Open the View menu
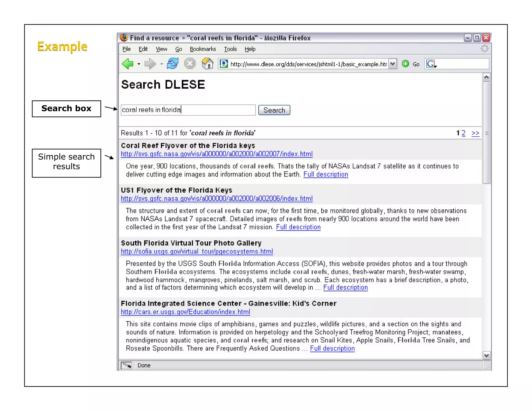The image size is (532, 411). click(x=161, y=49)
